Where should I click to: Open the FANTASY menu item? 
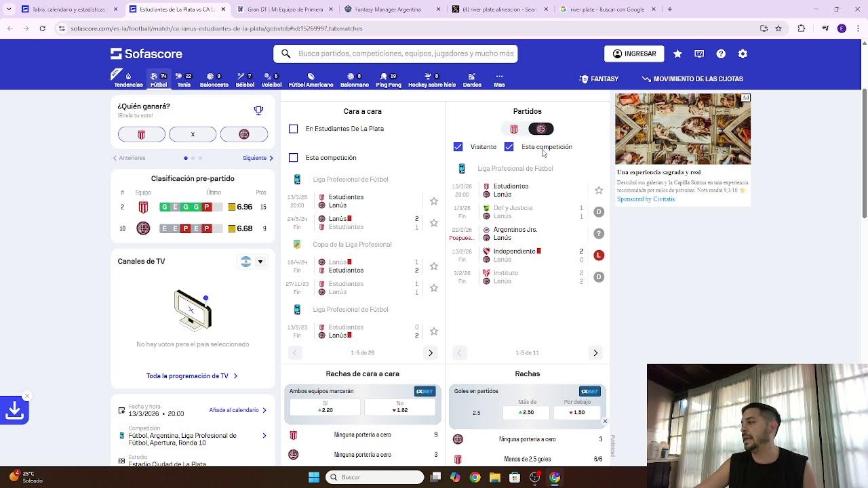(x=599, y=79)
